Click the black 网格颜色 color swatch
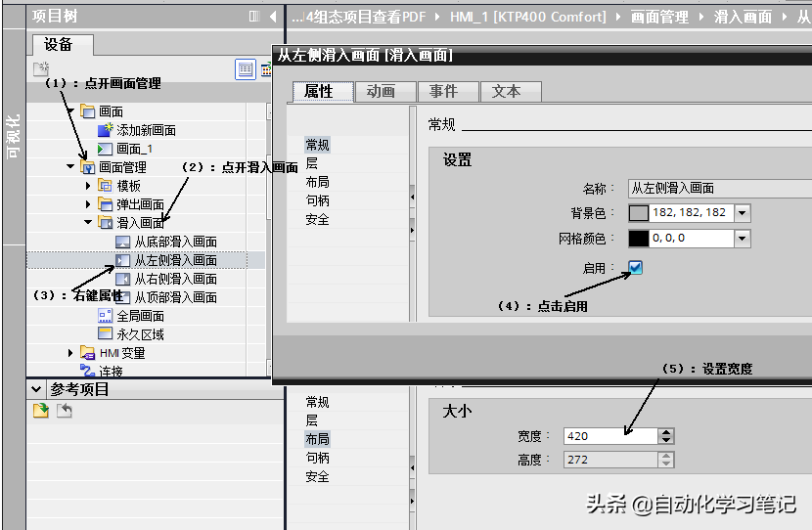The height and width of the screenshot is (530, 812). coord(639,238)
